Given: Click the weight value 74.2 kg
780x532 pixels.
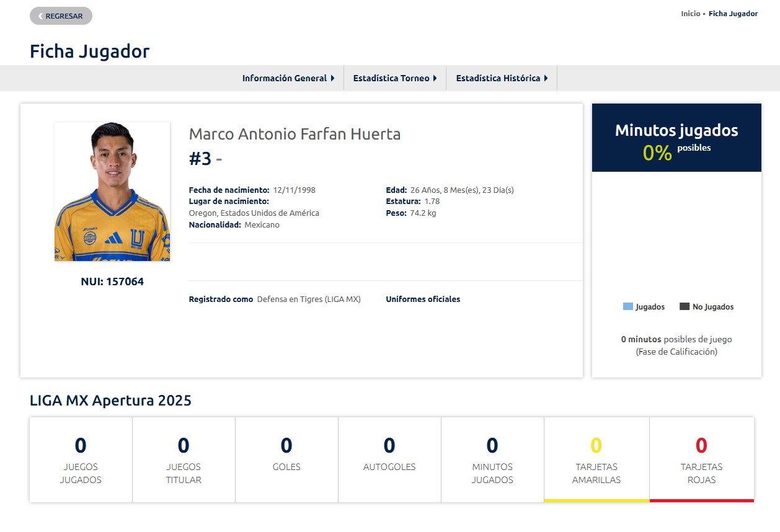Looking at the screenshot, I should click(423, 213).
